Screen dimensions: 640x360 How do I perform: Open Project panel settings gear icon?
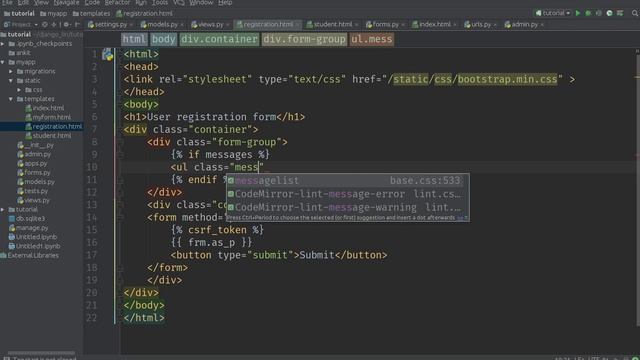coord(66,24)
